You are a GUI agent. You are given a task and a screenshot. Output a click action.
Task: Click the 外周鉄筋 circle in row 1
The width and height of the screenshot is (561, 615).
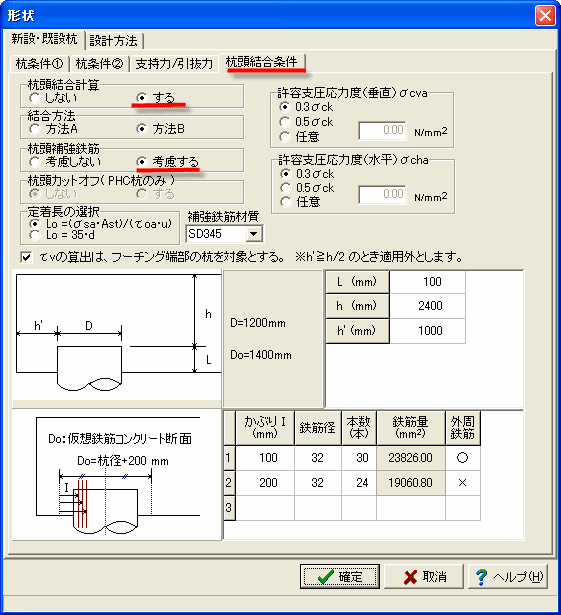pos(463,458)
